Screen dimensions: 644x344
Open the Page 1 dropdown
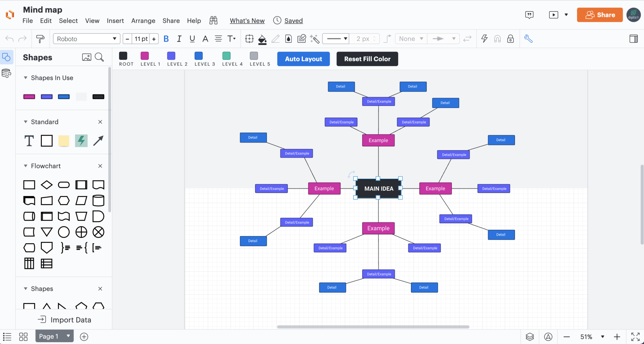point(68,336)
